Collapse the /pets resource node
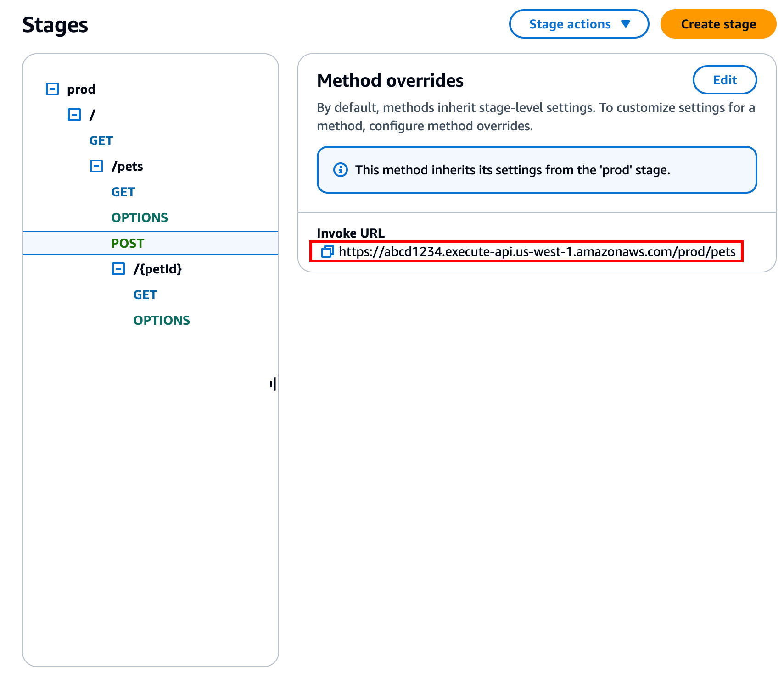Viewport: 784px width, 678px height. tap(96, 166)
